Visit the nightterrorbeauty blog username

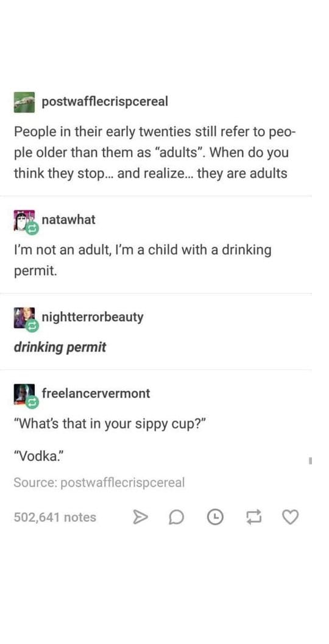pyautogui.click(x=93, y=317)
